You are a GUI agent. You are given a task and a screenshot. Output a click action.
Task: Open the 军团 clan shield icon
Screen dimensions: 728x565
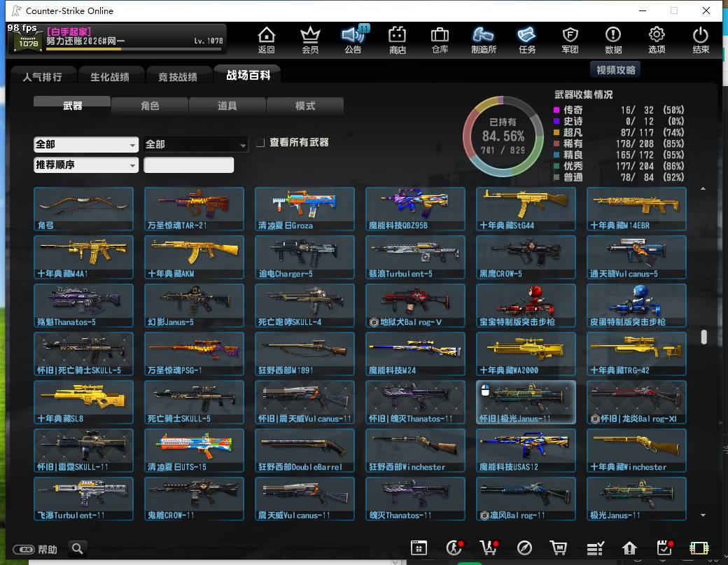click(570, 40)
